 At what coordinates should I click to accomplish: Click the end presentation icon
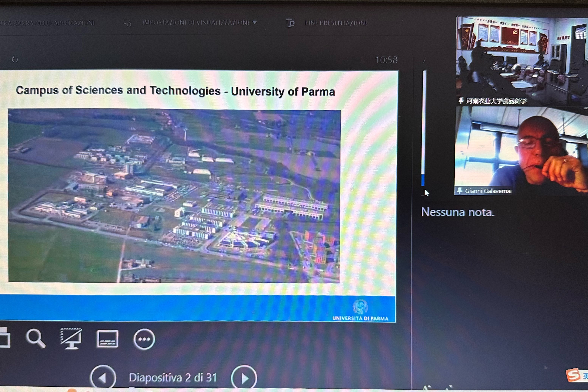(x=290, y=23)
